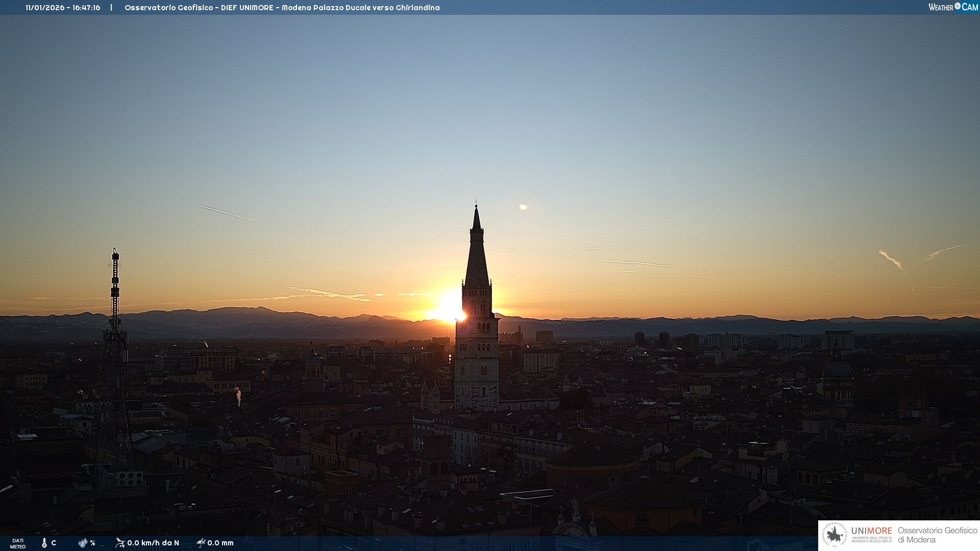
Task: Click the timestamp 11/01/2026 - 16:47:16
Action: [x=63, y=8]
